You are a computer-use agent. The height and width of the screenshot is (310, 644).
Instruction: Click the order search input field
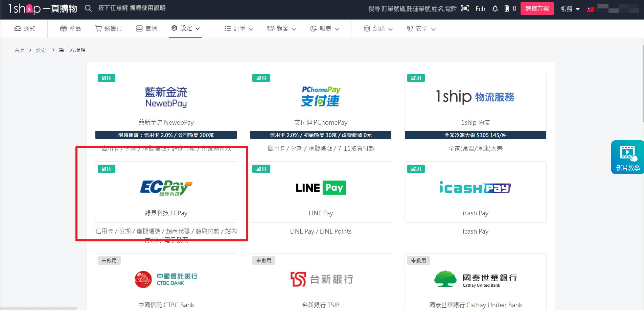[412, 9]
